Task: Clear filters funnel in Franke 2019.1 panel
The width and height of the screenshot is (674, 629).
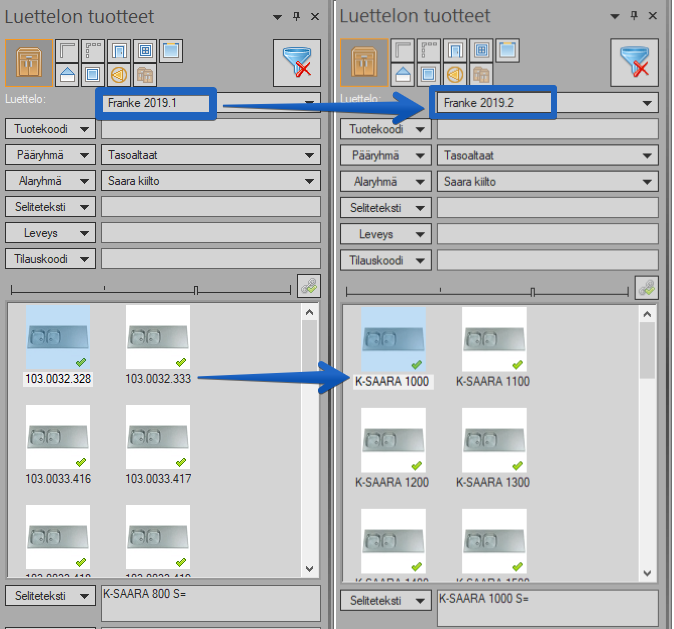Action: pyautogui.click(x=297, y=63)
